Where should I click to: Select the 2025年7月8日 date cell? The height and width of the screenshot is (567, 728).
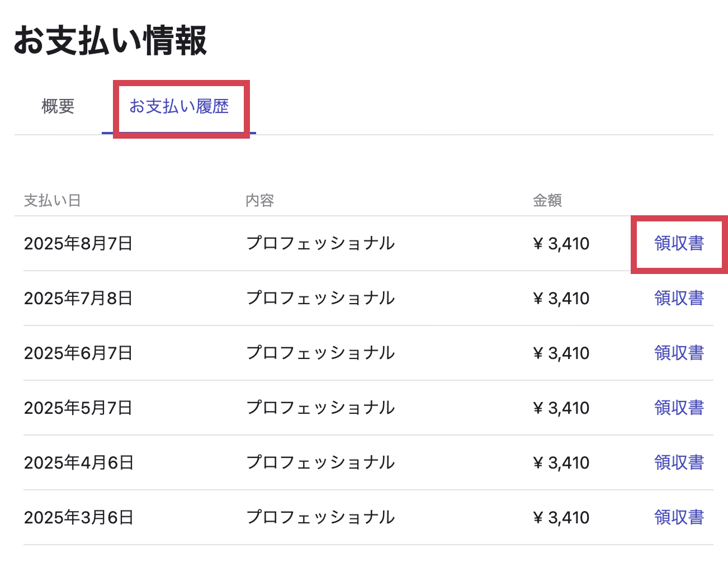tap(78, 298)
